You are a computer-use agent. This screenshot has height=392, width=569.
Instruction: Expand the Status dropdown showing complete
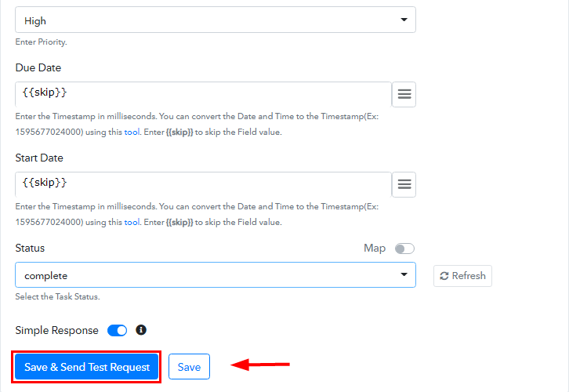(x=216, y=275)
